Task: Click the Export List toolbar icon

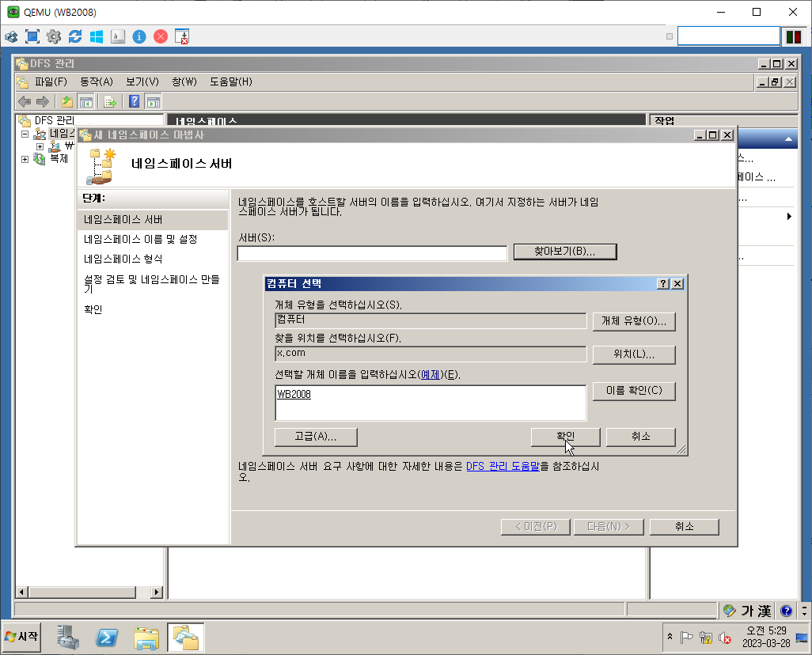Action: pos(110,101)
